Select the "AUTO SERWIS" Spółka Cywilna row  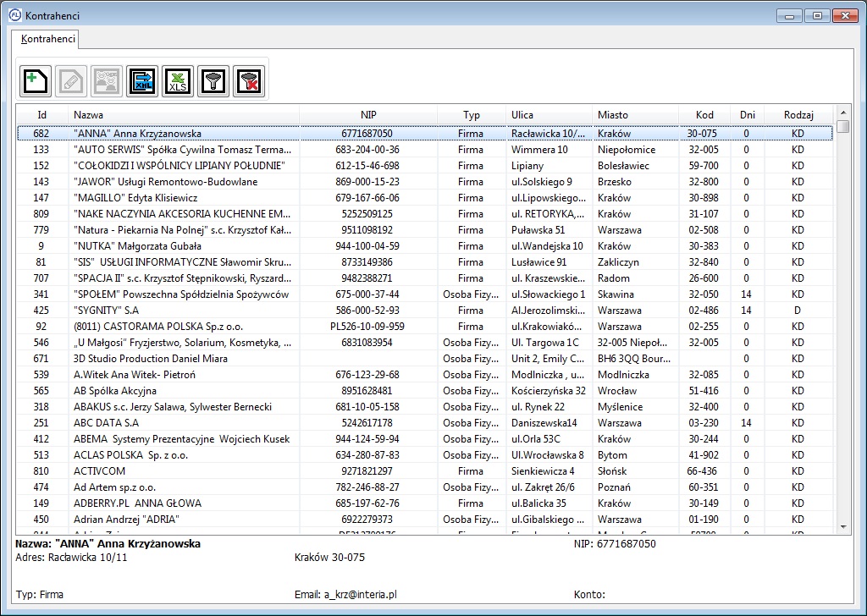coord(425,149)
